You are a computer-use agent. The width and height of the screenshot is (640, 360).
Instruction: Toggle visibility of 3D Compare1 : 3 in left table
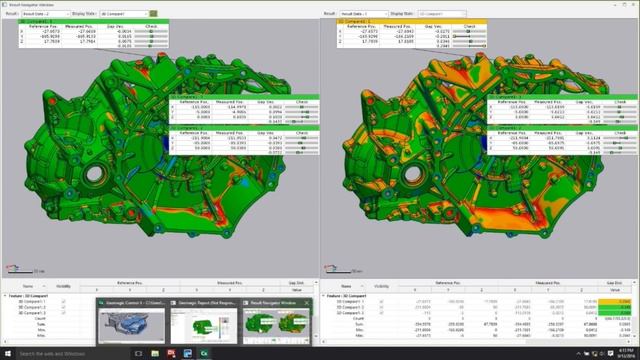coord(63,313)
